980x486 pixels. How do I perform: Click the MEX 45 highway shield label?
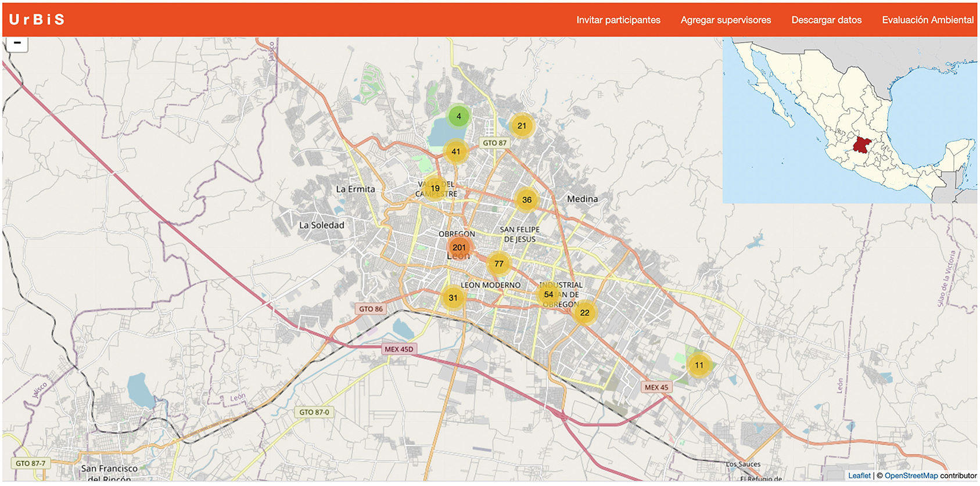pyautogui.click(x=656, y=387)
